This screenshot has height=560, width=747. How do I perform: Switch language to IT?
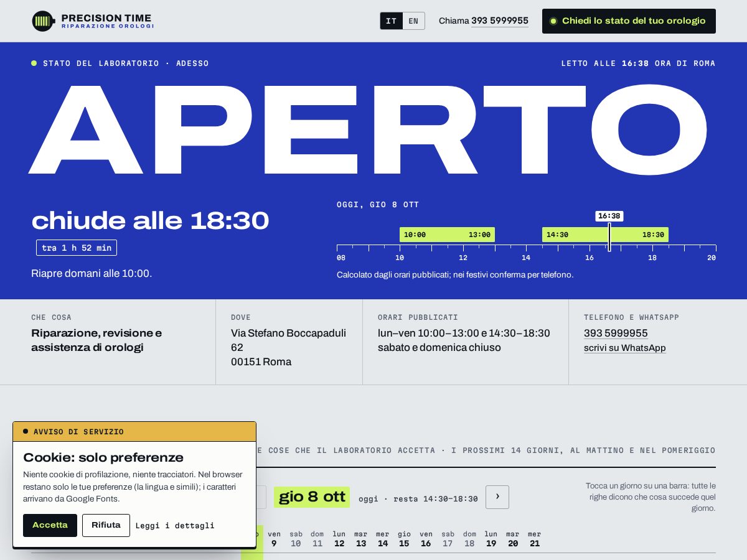coord(392,21)
